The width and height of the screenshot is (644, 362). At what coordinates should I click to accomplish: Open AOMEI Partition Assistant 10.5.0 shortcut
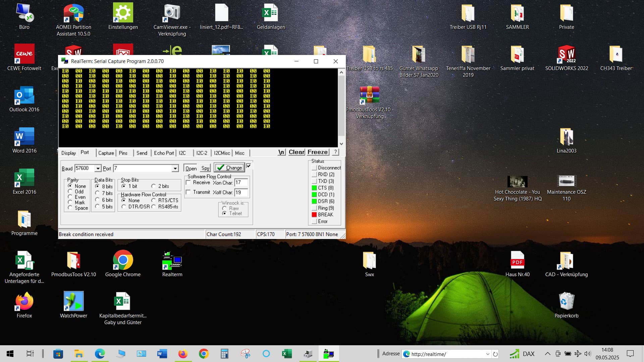(x=73, y=19)
